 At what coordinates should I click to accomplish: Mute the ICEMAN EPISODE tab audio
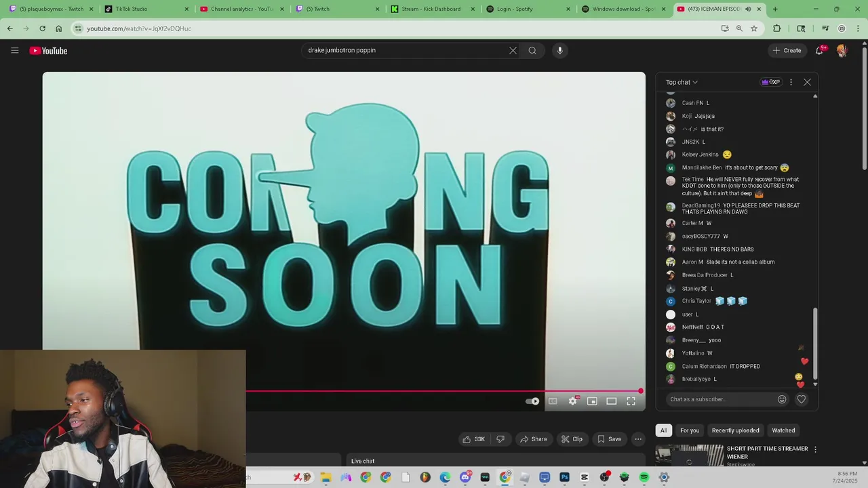748,9
